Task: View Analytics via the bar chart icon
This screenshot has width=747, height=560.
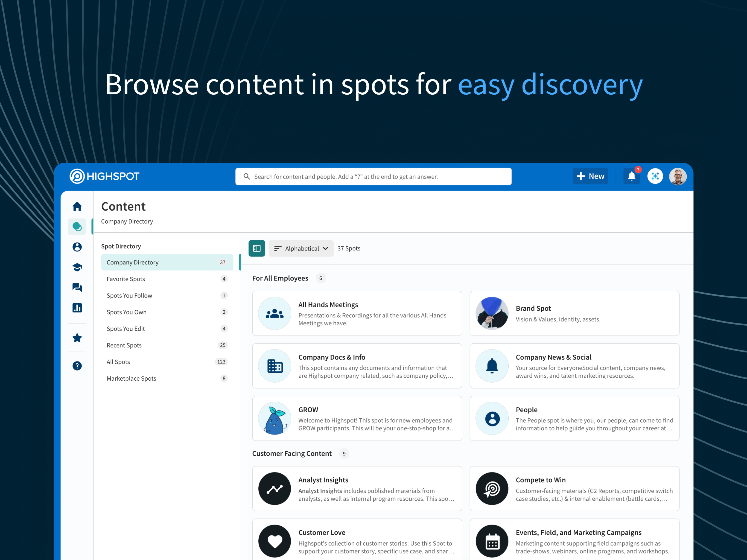Action: pyautogui.click(x=77, y=308)
